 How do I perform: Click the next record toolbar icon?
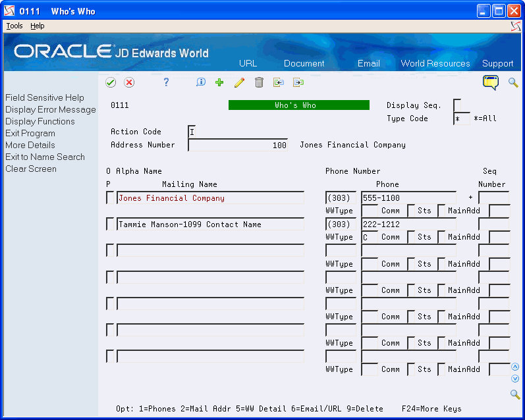tap(298, 82)
